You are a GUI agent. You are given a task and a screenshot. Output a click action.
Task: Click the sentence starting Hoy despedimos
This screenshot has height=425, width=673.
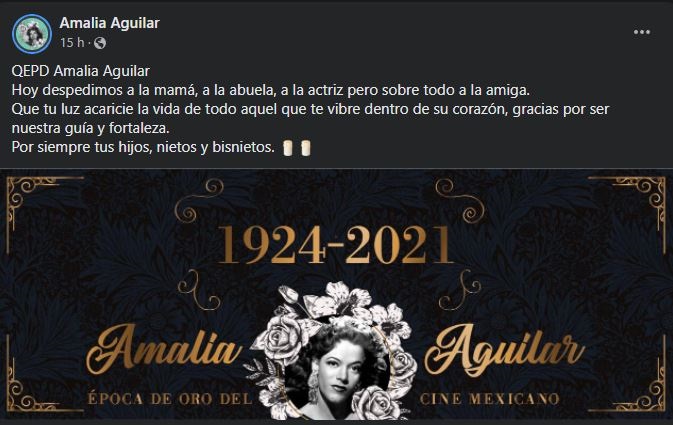271,90
